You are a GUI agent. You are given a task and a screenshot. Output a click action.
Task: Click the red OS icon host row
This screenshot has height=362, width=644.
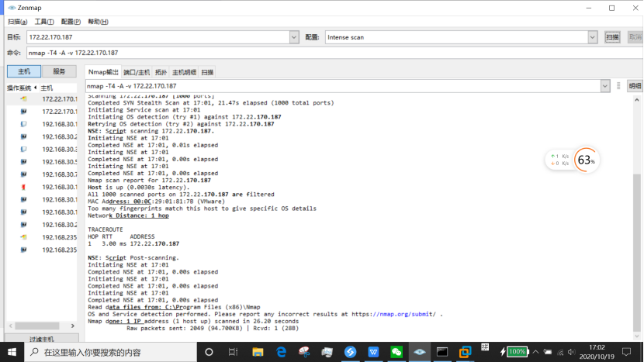point(41,187)
